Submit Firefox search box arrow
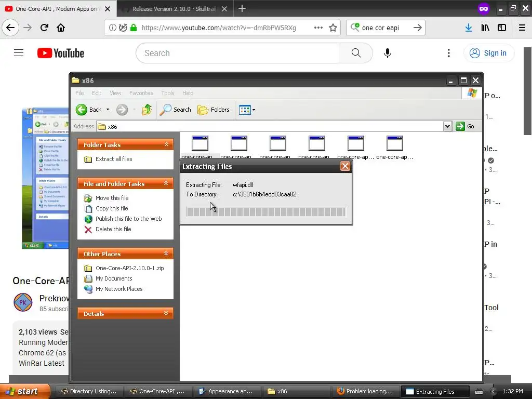The width and height of the screenshot is (532, 399). 418,28
